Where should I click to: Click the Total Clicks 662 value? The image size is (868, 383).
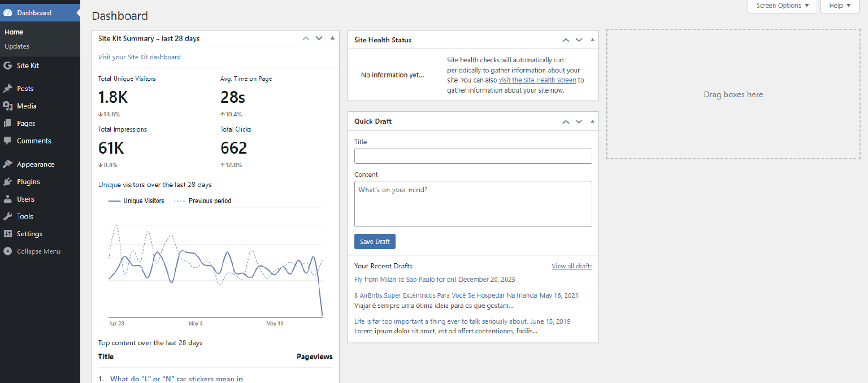tap(234, 148)
